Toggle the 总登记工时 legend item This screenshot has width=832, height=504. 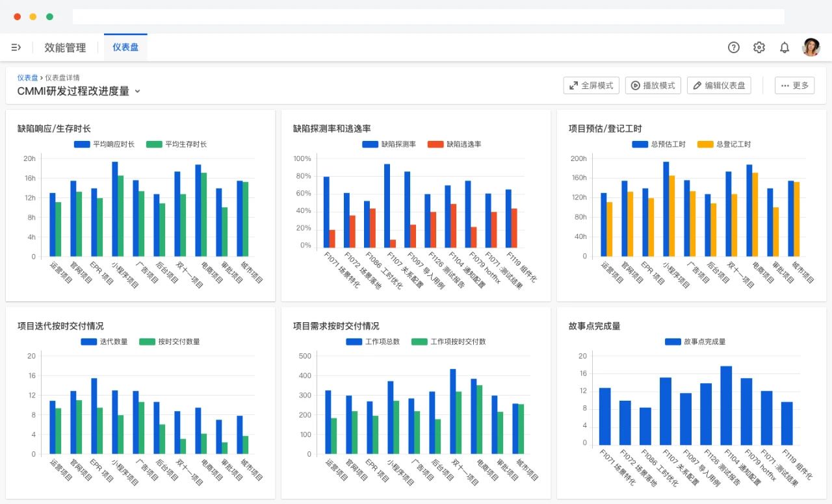coord(725,143)
